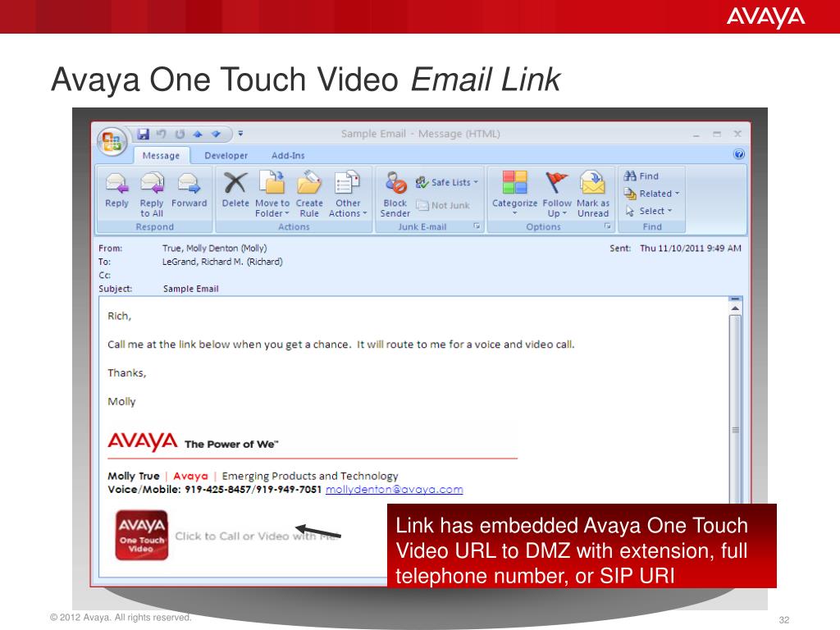Viewport: 840px width, 630px height.
Task: Click the greyed Not Junk button
Action: pos(443,205)
